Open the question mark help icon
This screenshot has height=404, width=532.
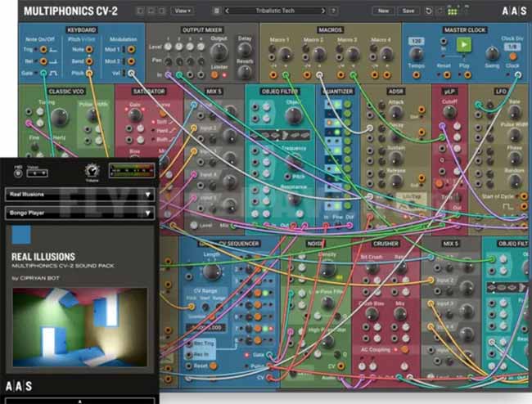pyautogui.click(x=333, y=11)
